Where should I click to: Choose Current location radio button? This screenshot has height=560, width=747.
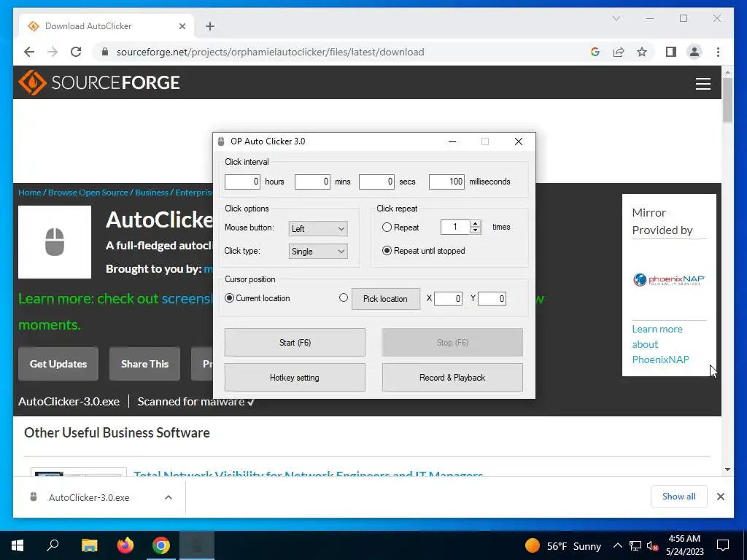pos(229,298)
